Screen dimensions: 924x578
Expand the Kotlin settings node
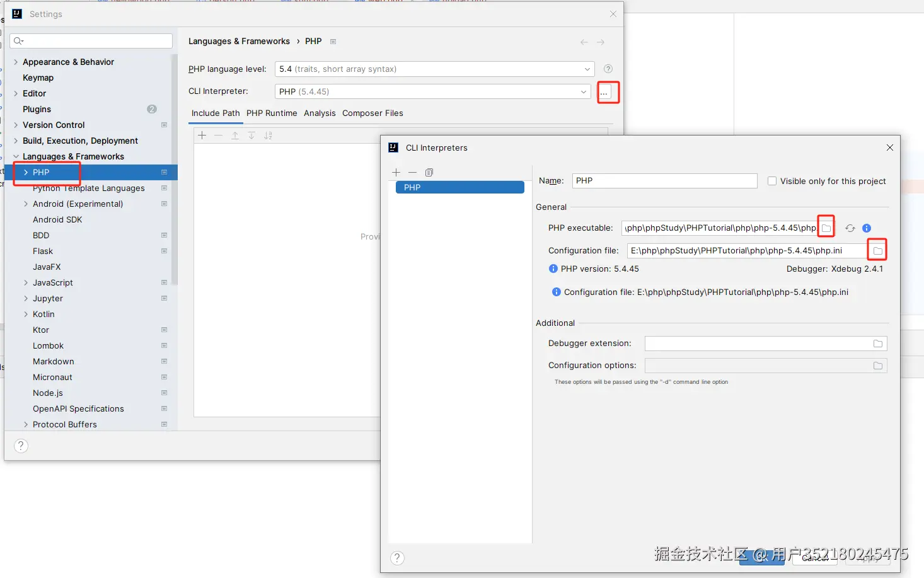pyautogui.click(x=26, y=314)
